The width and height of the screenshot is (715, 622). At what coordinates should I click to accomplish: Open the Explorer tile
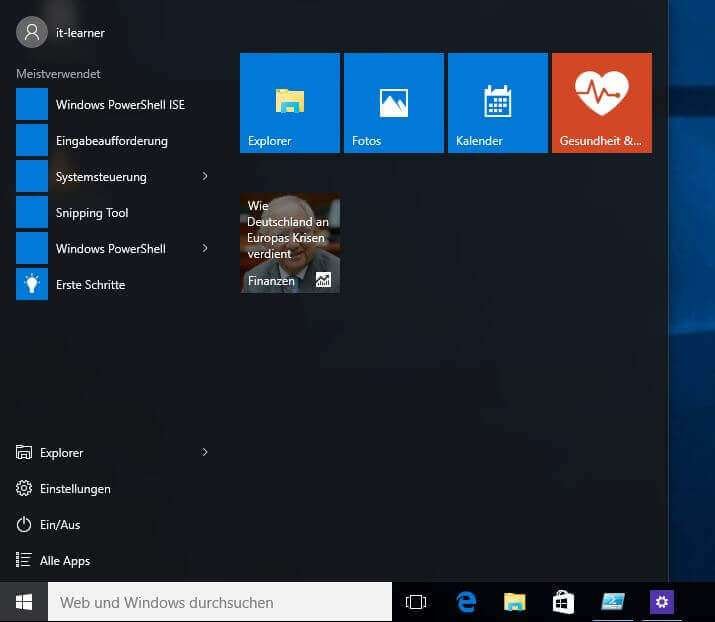(x=290, y=103)
